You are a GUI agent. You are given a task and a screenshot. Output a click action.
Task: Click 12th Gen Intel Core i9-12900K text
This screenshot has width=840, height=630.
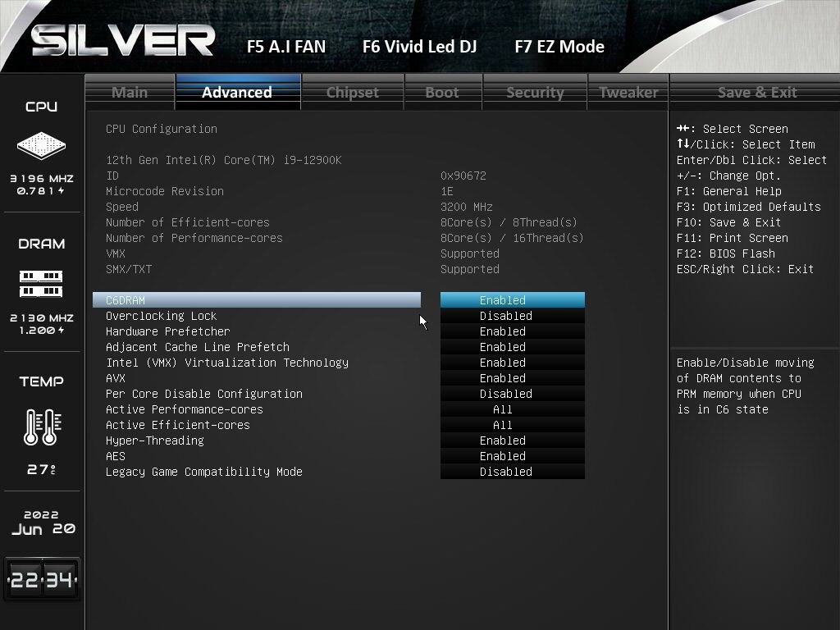coord(223,160)
